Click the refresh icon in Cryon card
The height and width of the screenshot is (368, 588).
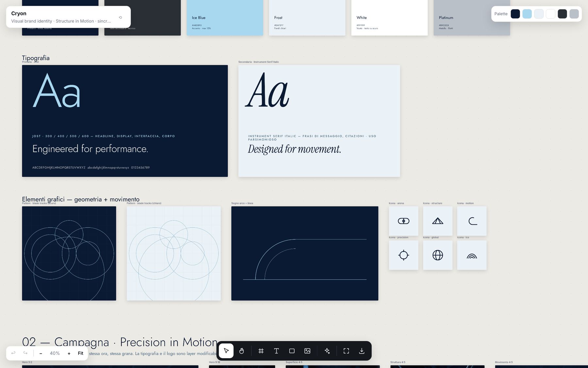[x=121, y=18]
